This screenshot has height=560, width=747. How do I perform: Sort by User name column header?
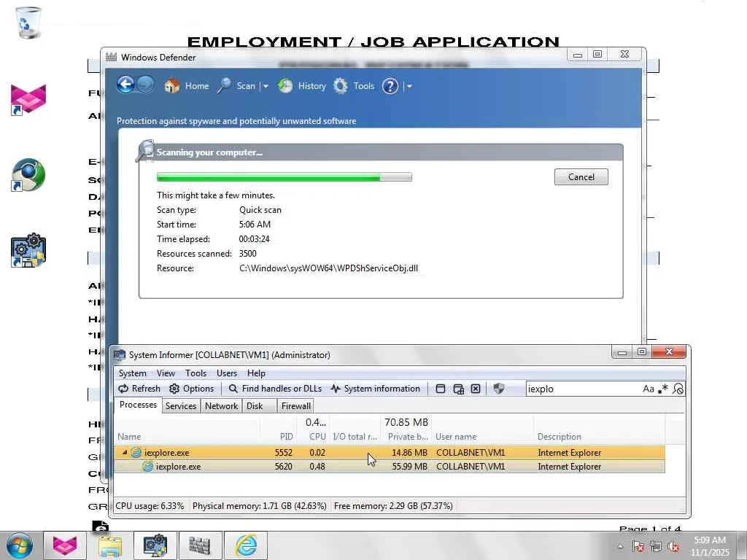pos(483,437)
